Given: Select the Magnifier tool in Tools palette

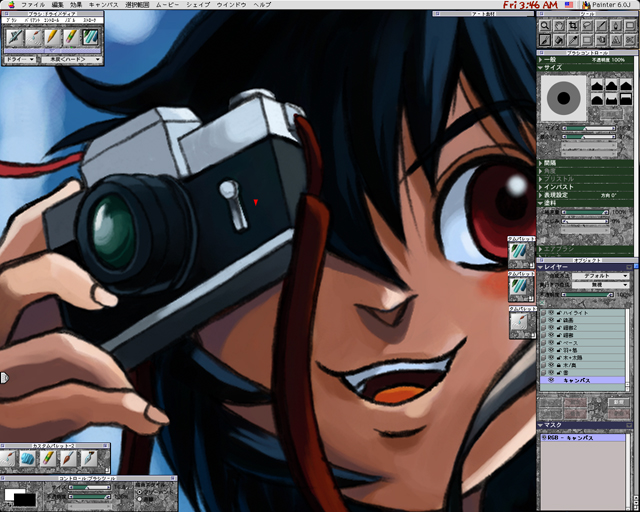Looking at the screenshot, I should click(x=545, y=26).
